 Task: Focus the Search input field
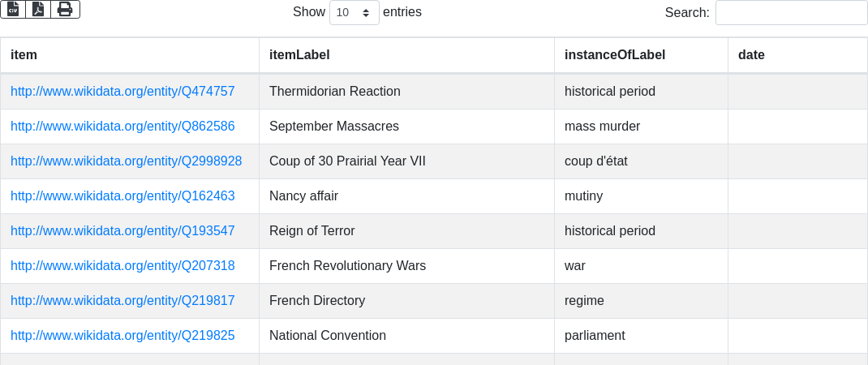tap(791, 12)
